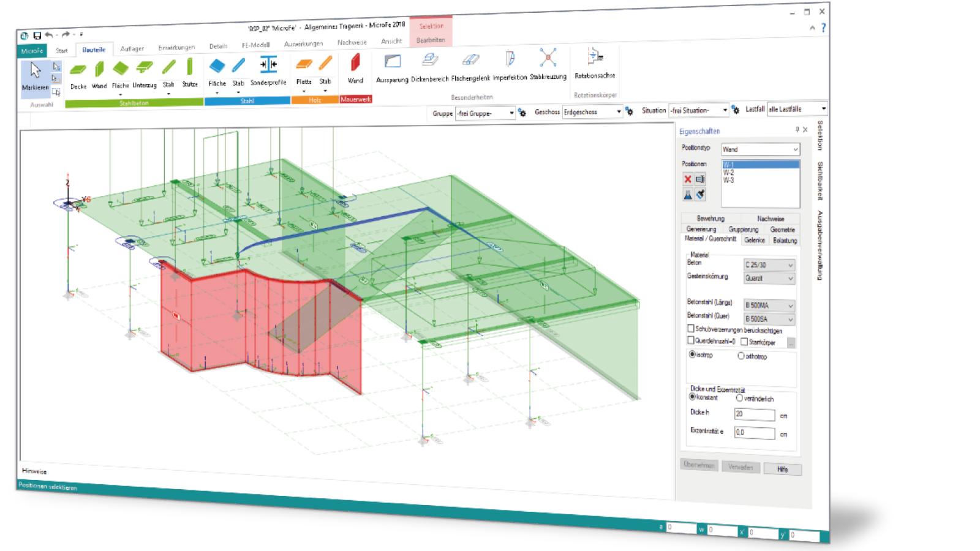The image size is (980, 551).
Task: Open the Bewehrung properties tab
Action: (x=710, y=219)
